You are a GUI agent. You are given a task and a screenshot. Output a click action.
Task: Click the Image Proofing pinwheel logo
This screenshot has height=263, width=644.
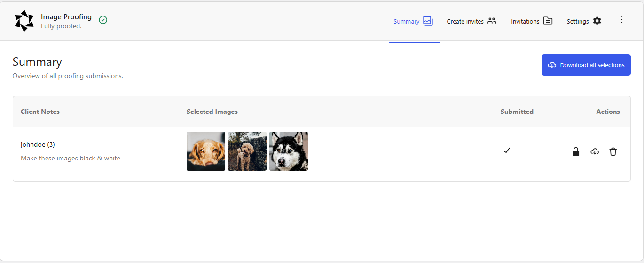coord(24,21)
